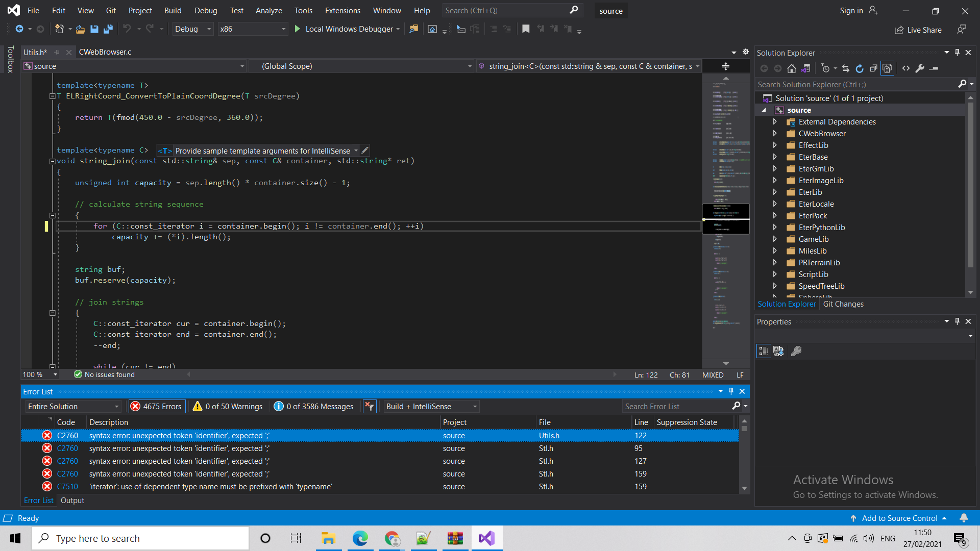This screenshot has height=551, width=980.
Task: Open the Entire Solution scope dropdown
Action: (73, 407)
